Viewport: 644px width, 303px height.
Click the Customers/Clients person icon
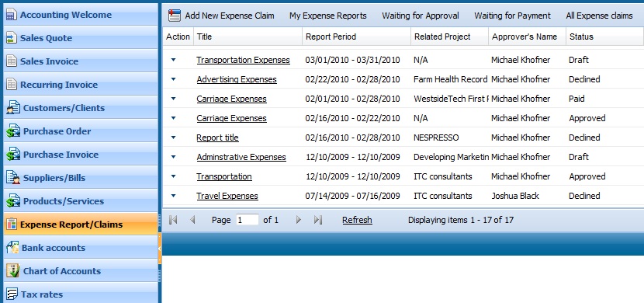pyautogui.click(x=12, y=108)
